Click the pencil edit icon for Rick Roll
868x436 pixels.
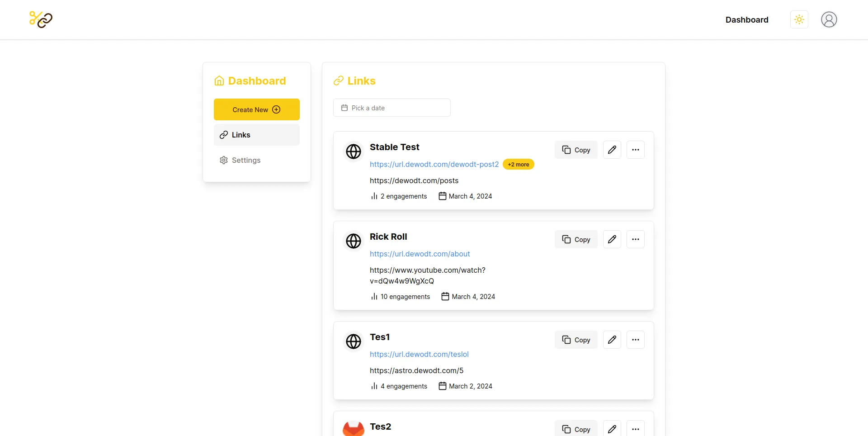pyautogui.click(x=612, y=239)
